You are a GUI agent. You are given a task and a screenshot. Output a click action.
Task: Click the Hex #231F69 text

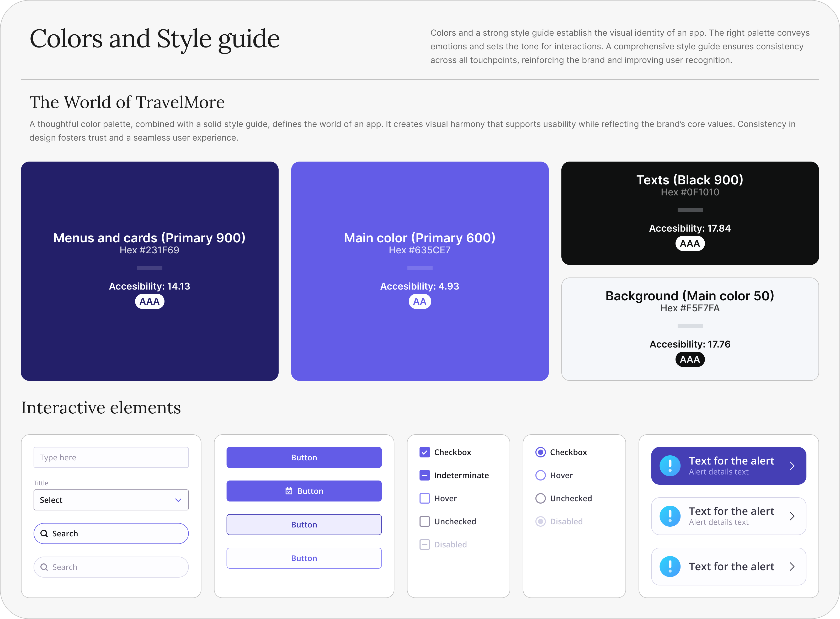pos(150,250)
